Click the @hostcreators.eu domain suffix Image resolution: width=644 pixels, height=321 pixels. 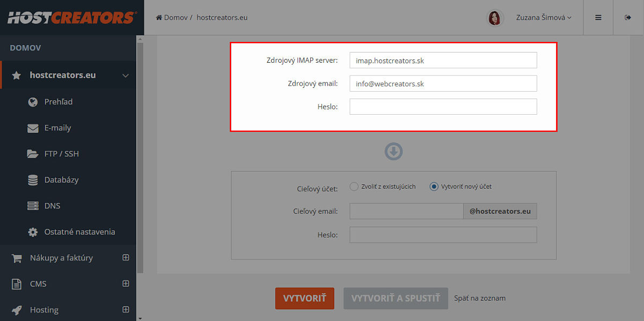click(x=500, y=211)
